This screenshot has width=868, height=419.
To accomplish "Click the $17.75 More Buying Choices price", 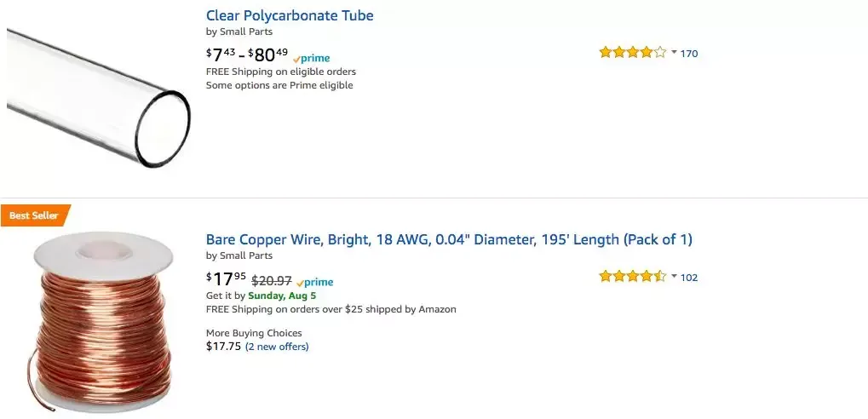I will tap(223, 347).
